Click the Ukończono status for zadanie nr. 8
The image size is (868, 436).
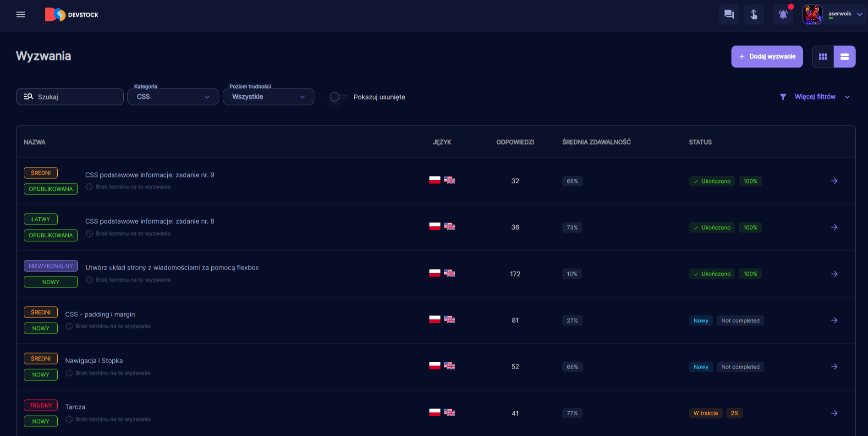coord(712,227)
